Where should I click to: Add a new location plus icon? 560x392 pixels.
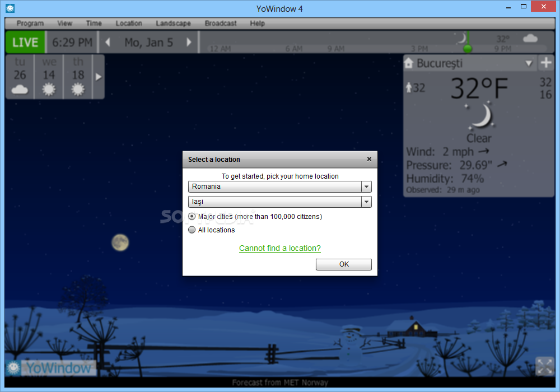tap(545, 63)
